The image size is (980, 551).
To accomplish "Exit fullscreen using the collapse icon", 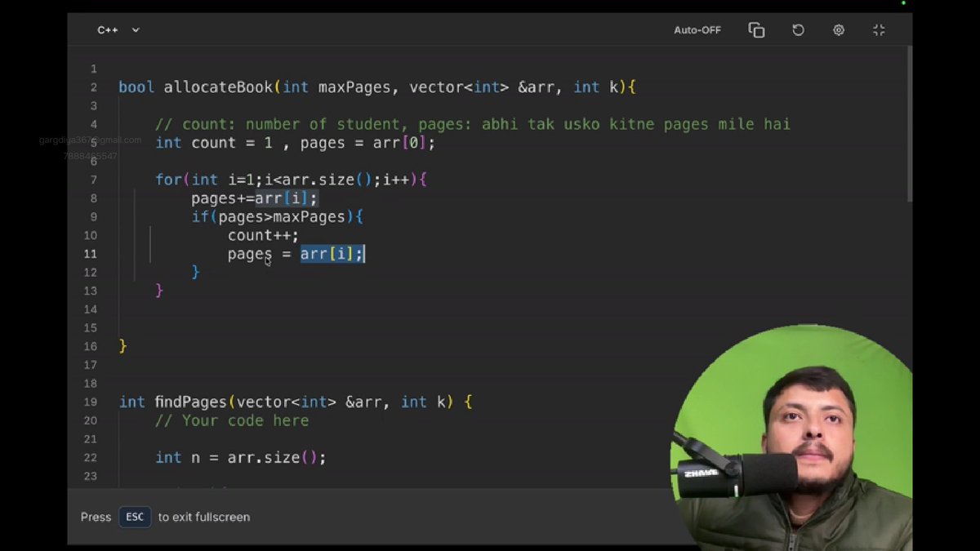I will pos(879,30).
